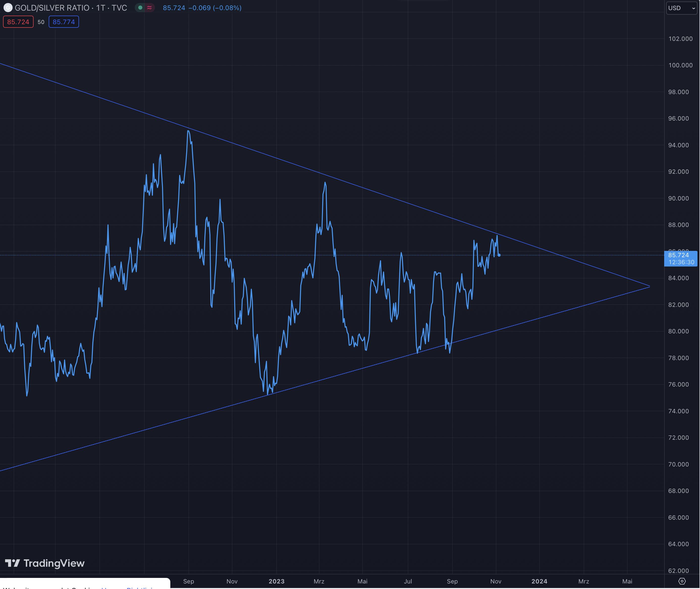
Task: Click the 1T interval in chart title
Action: [101, 8]
